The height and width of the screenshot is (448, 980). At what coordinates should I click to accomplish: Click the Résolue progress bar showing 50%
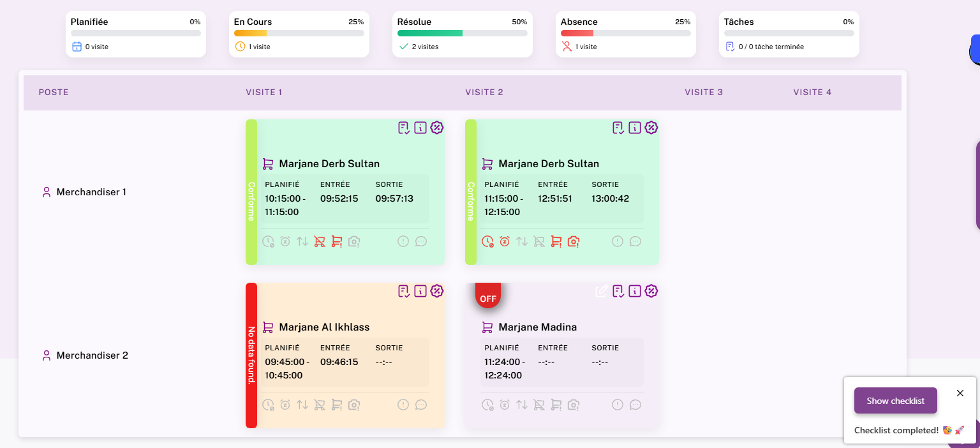pos(462,33)
